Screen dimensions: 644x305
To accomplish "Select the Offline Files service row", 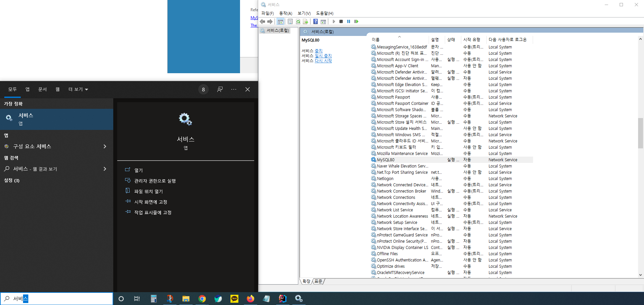I will [x=451, y=254].
